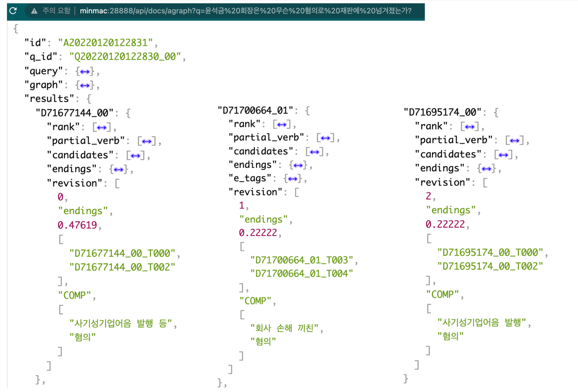This screenshot has width=578, height=392.
Task: Click the "D71695174_00" result key
Action: click(442, 112)
